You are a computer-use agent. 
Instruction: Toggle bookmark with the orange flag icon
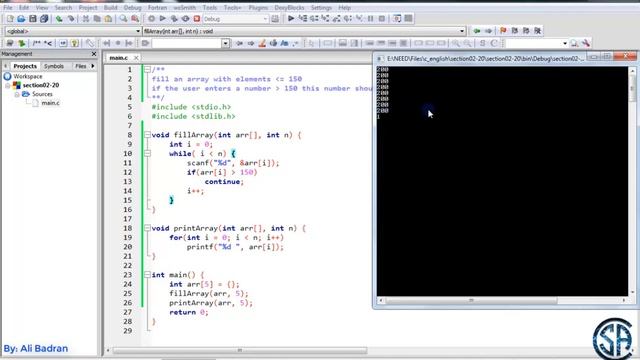click(503, 31)
